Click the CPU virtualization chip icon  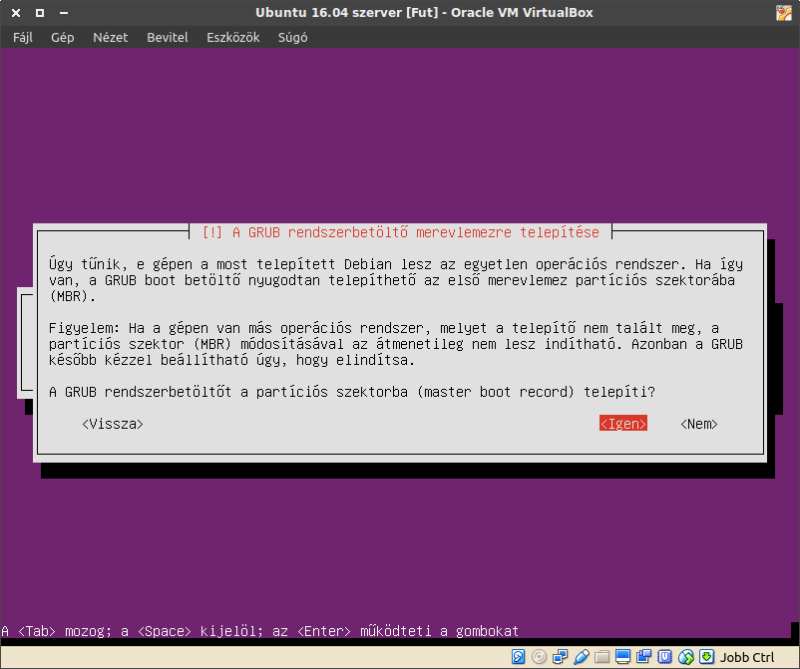[x=664, y=656]
